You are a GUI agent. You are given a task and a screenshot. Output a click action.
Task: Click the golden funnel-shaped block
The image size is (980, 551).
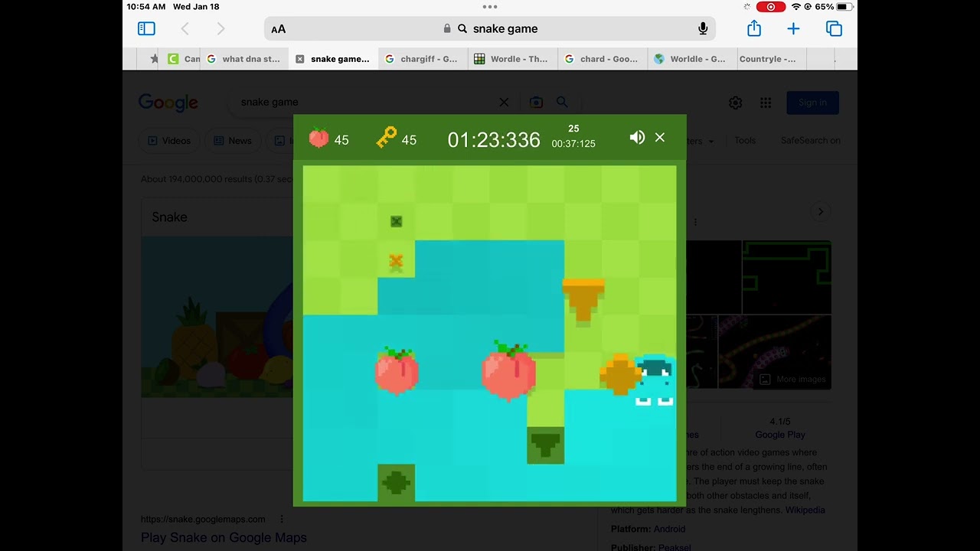coord(583,300)
